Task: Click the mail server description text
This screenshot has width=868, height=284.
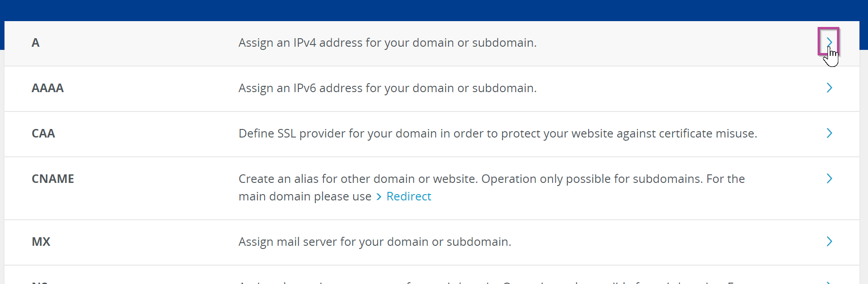Action: click(374, 242)
